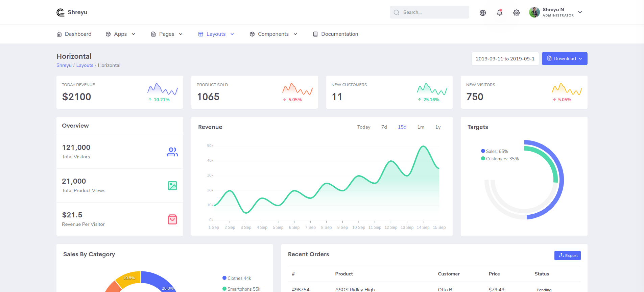Expand the Pages menu chevron
The image size is (644, 292).
[181, 34]
